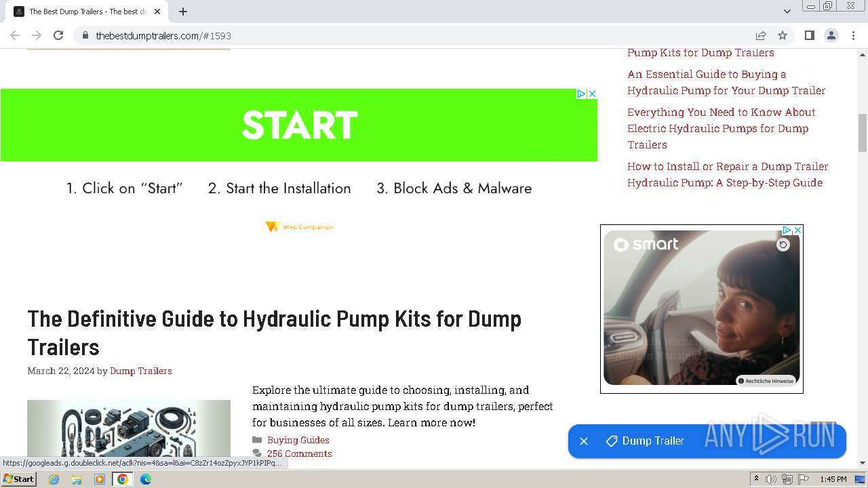Image resolution: width=868 pixels, height=488 pixels.
Task: Open File Explorer from taskbar
Action: point(77,479)
